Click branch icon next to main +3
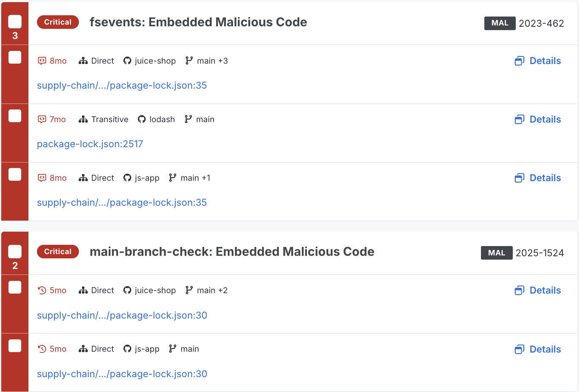 coord(189,61)
